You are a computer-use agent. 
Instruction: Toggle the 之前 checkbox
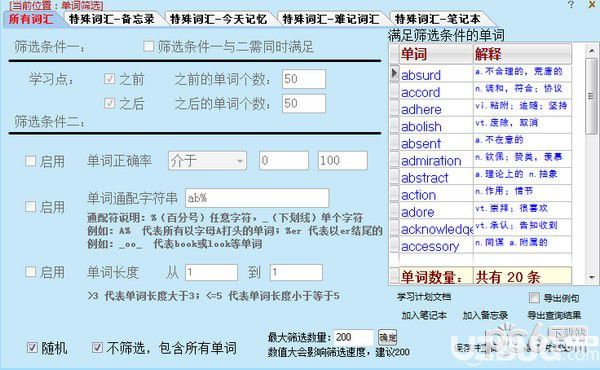click(109, 79)
